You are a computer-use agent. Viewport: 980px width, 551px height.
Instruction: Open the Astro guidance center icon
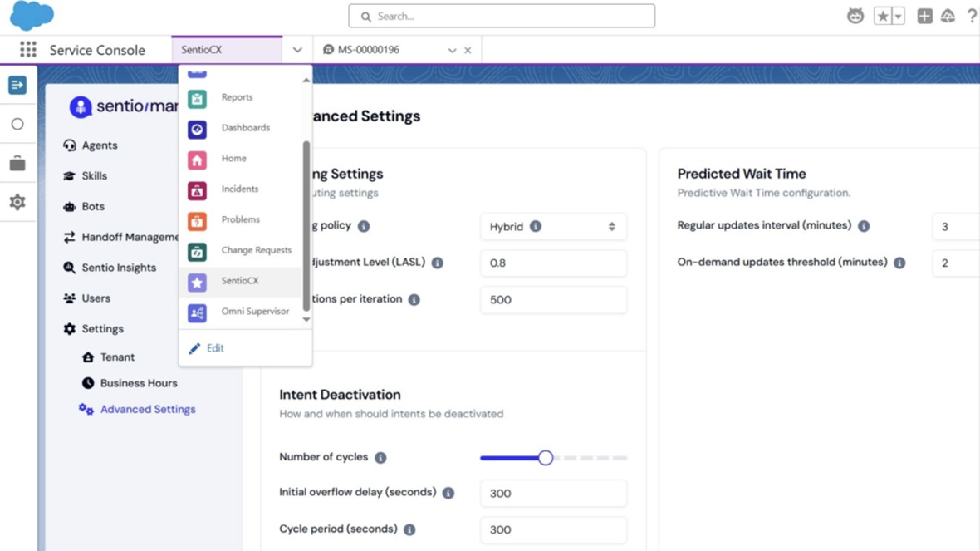pyautogui.click(x=855, y=17)
